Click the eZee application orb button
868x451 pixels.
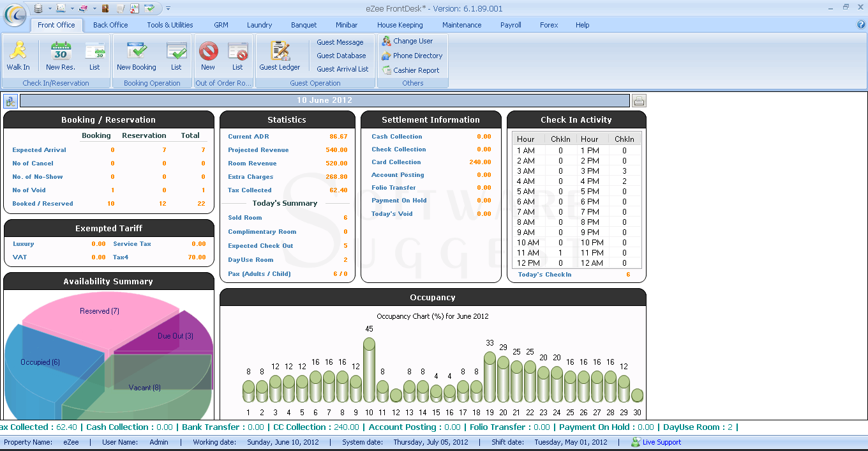14,15
